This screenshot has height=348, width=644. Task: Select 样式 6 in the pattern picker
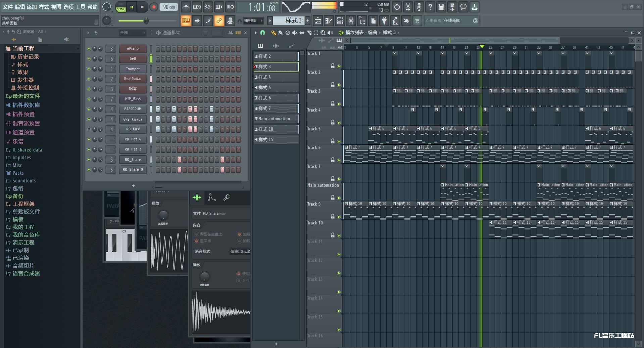click(276, 98)
